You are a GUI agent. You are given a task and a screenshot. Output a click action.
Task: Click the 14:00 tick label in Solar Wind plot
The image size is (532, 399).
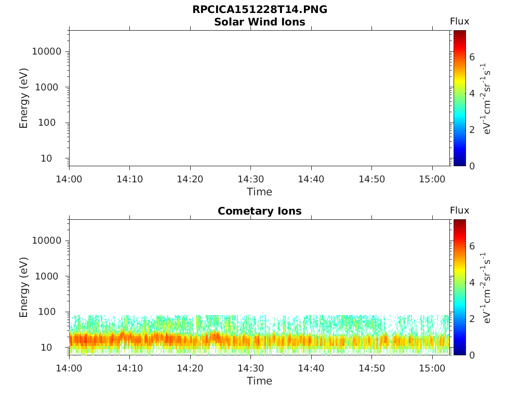(x=69, y=179)
